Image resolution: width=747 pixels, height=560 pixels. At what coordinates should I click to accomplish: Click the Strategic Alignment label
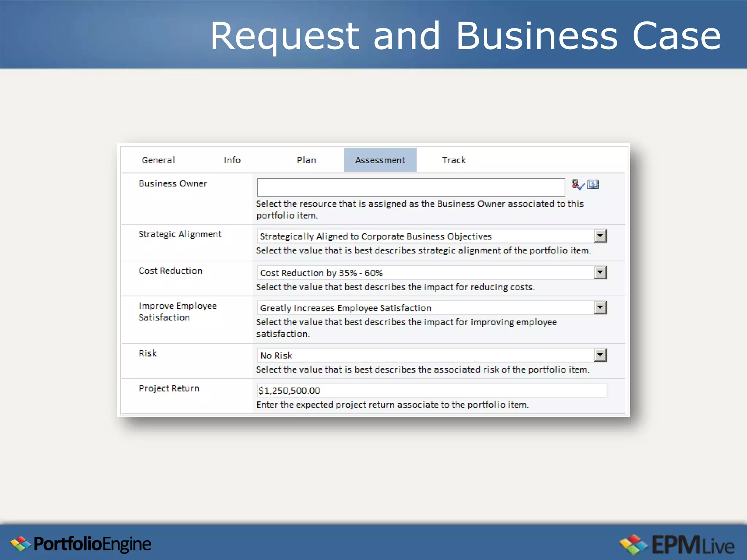(180, 234)
